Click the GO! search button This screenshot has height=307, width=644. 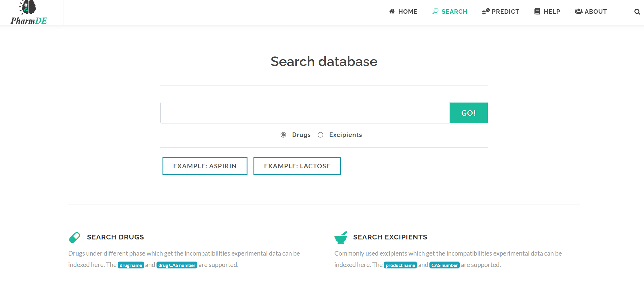(469, 113)
